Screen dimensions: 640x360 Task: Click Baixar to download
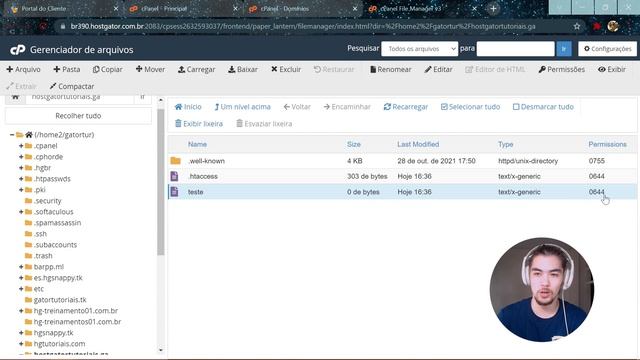[242, 69]
